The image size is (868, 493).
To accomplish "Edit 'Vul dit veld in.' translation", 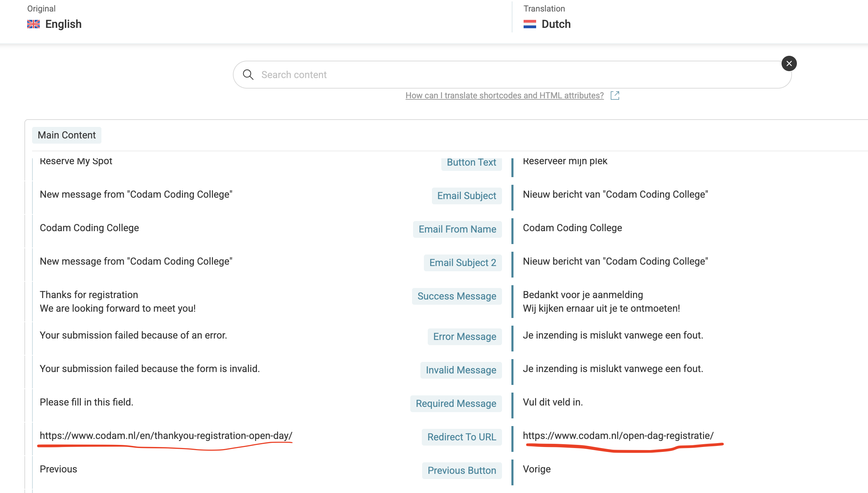I will click(x=553, y=402).
